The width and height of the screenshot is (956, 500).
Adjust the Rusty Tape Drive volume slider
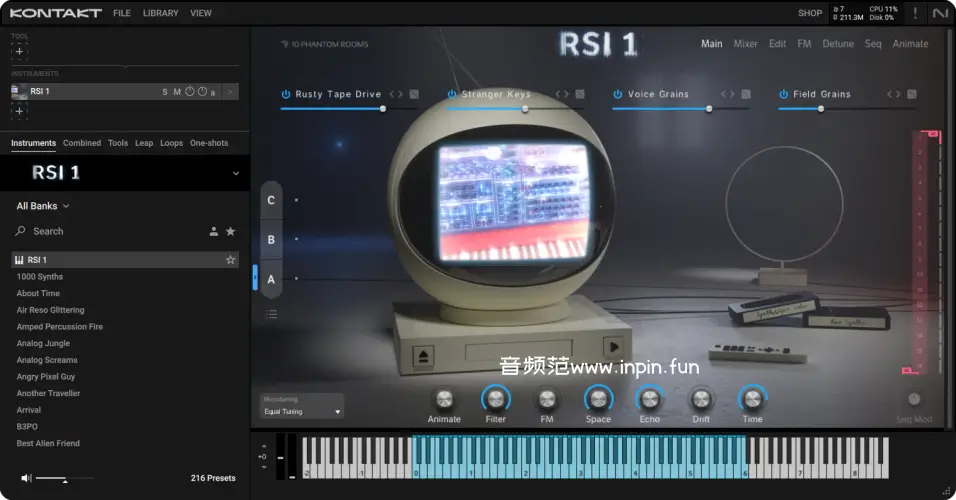pos(349,109)
